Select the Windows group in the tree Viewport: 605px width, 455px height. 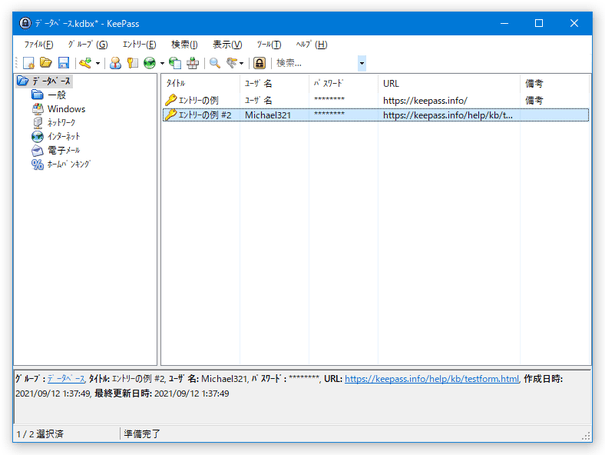66,109
